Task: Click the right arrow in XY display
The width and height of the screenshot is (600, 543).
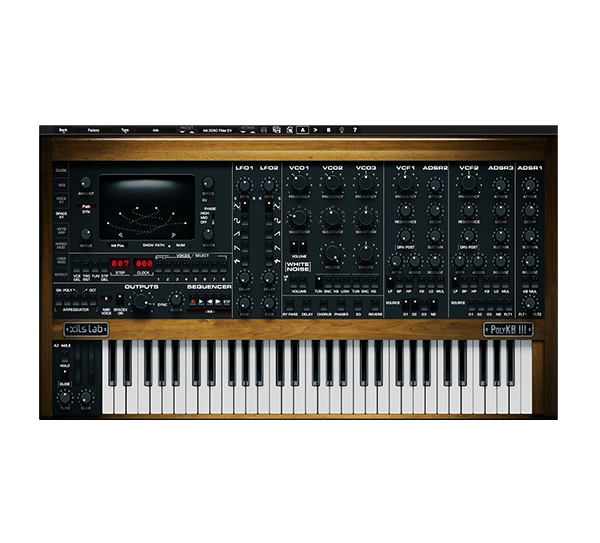Action: click(x=173, y=235)
